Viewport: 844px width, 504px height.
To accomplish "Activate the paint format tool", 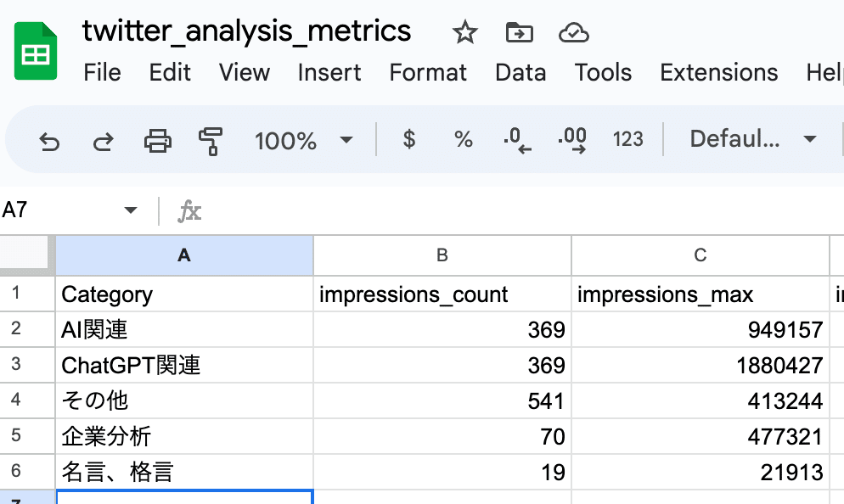I will click(210, 140).
